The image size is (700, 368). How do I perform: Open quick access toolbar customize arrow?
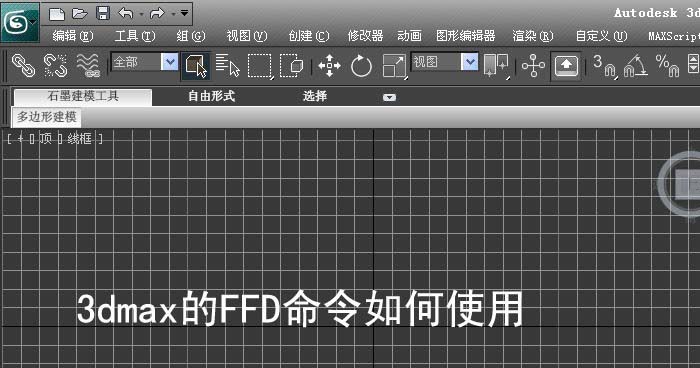point(184,13)
